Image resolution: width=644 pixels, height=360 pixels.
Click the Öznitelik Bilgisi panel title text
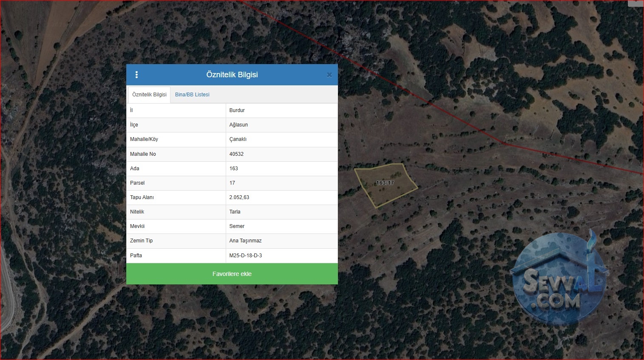coord(232,75)
